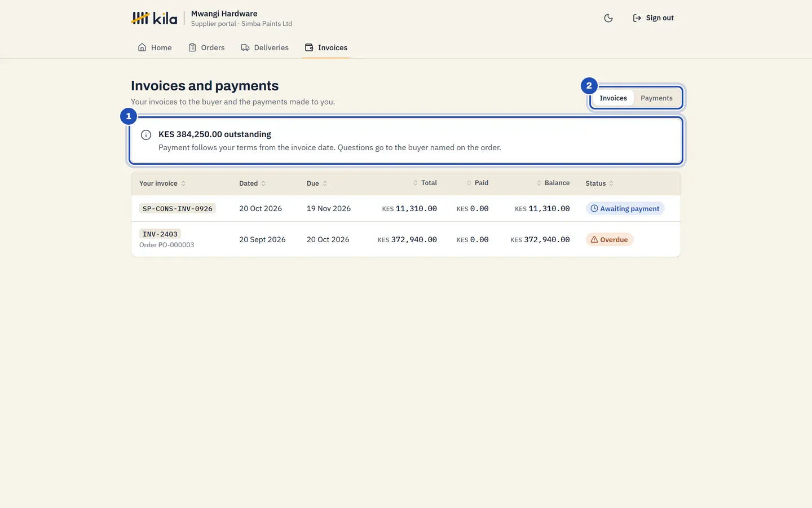Click the 19 Nov 2026 due date
The height and width of the screenshot is (508, 812).
pos(329,209)
